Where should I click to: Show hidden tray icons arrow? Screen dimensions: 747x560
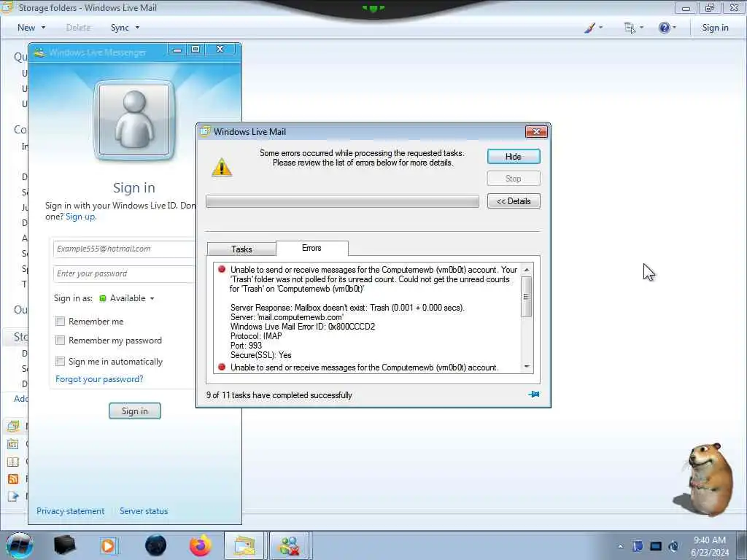(620, 546)
